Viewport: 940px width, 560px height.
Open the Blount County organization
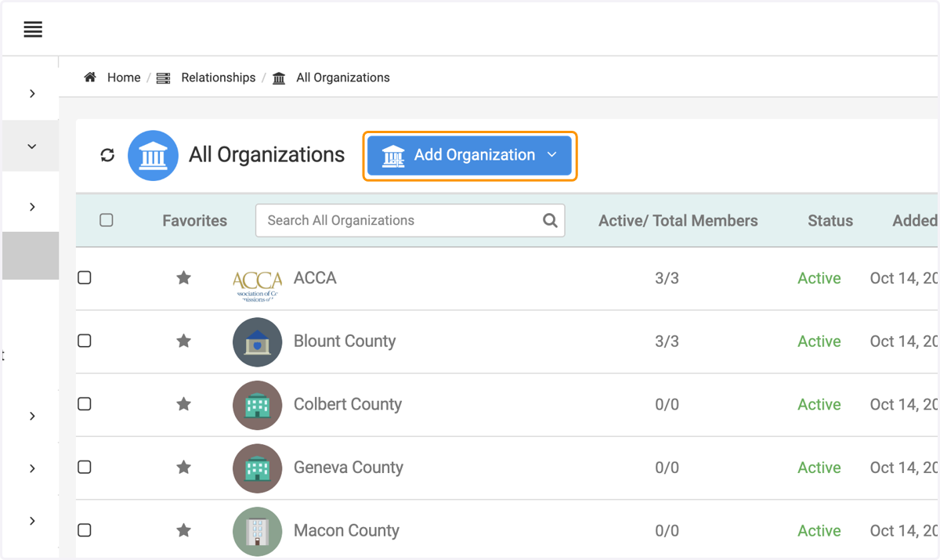[x=345, y=341]
